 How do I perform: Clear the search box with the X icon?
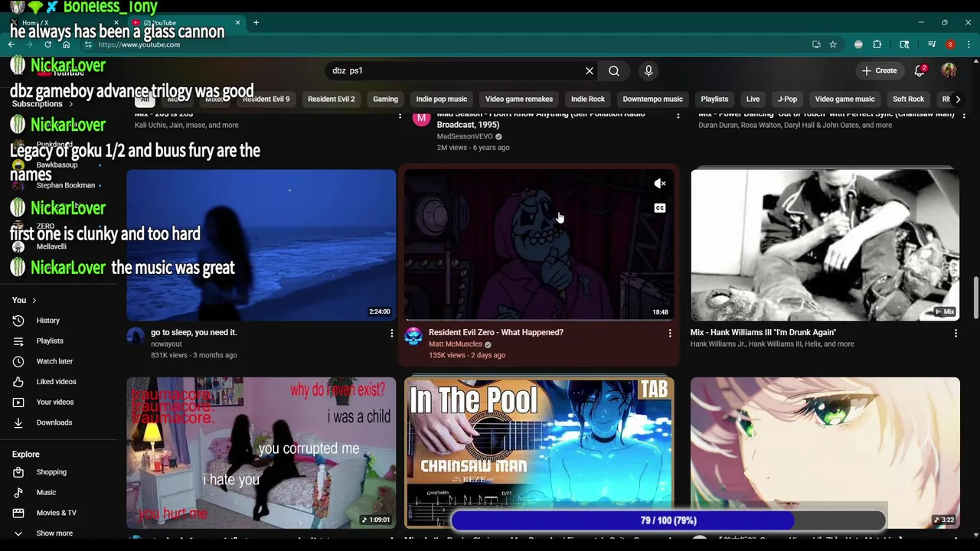[590, 70]
